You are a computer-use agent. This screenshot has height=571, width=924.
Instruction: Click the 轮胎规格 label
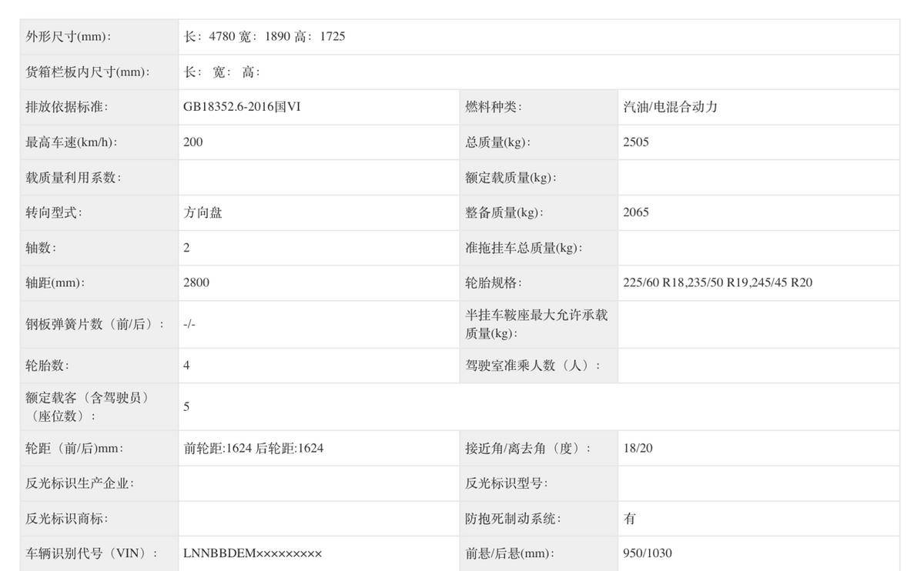coord(494,283)
